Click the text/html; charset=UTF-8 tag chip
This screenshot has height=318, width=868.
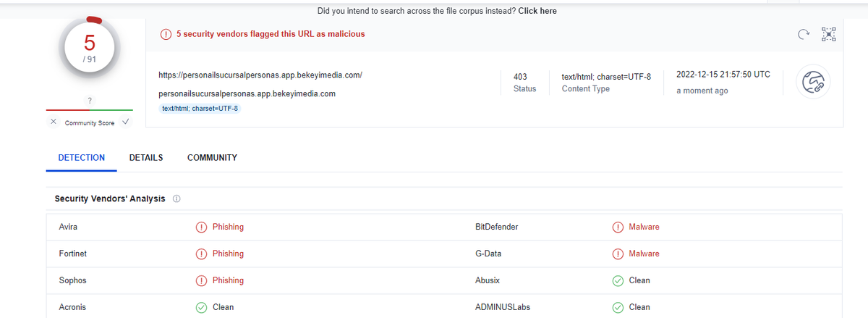[x=200, y=109]
